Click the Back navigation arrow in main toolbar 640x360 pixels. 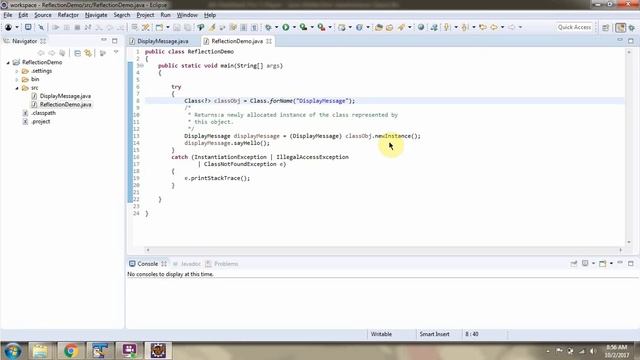pos(494,27)
